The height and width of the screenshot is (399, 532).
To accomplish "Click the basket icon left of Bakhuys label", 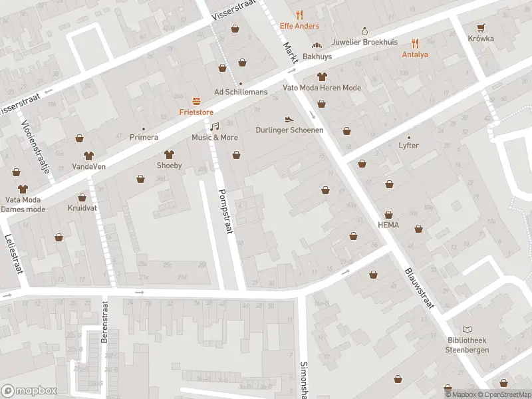I will coord(242,63).
